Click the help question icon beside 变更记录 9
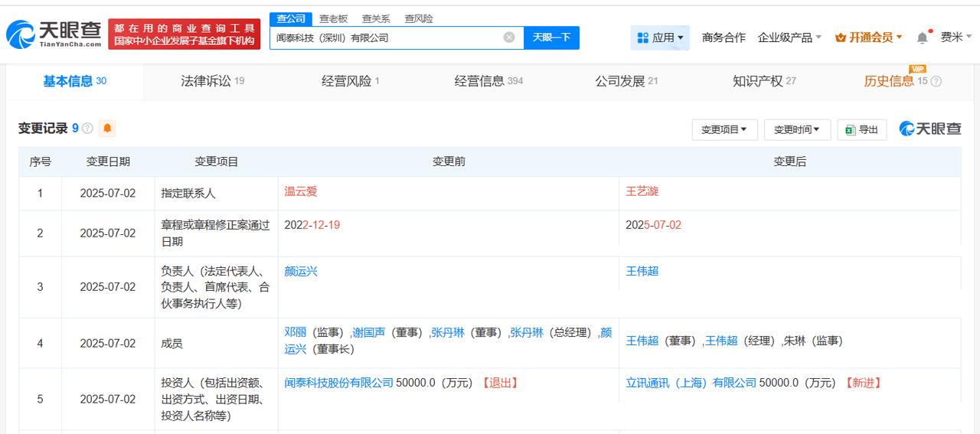Image resolution: width=980 pixels, height=434 pixels. (x=87, y=129)
